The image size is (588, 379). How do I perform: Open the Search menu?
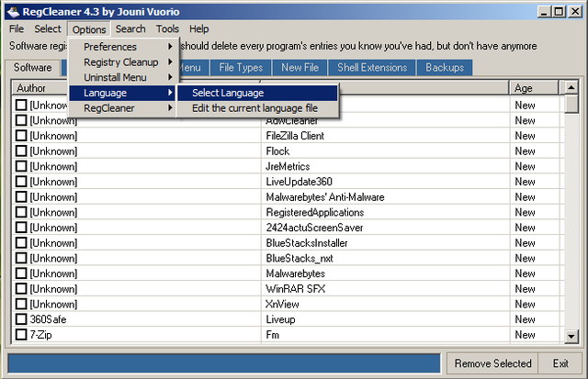(130, 28)
